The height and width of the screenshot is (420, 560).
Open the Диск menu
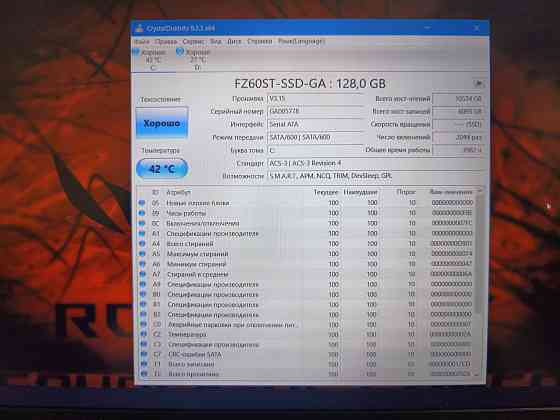click(234, 41)
